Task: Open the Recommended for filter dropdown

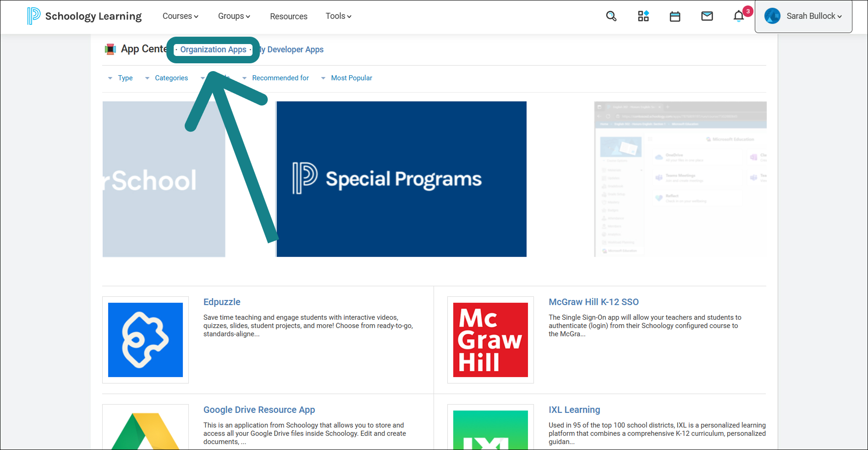Action: pos(276,78)
